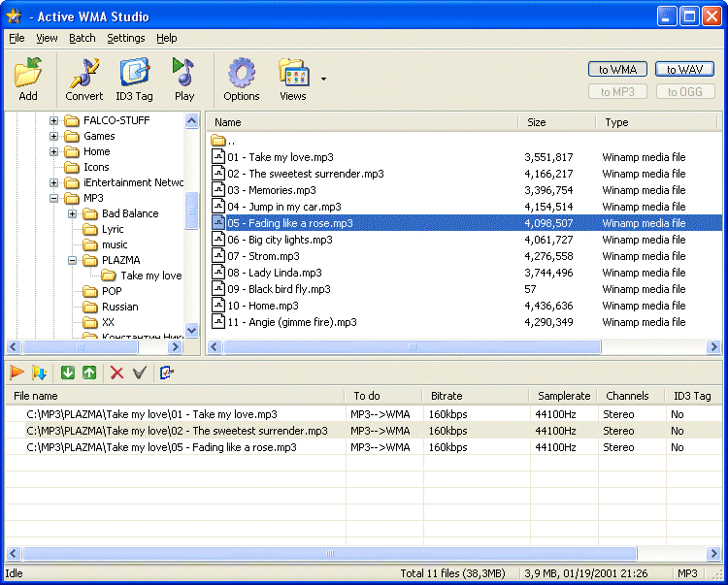Click the add-to-queue flag arrow icon
Image resolution: width=728 pixels, height=585 pixels.
tap(39, 373)
